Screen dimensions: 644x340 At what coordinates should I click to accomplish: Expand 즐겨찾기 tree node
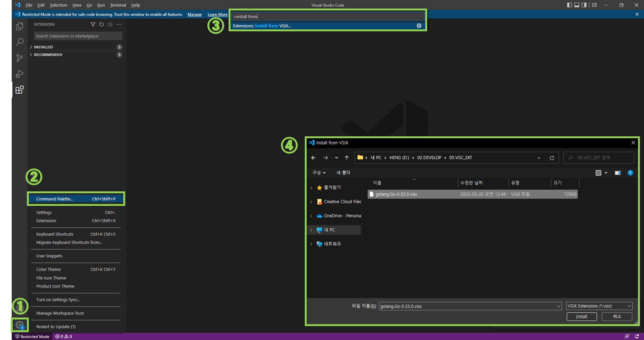[311, 188]
